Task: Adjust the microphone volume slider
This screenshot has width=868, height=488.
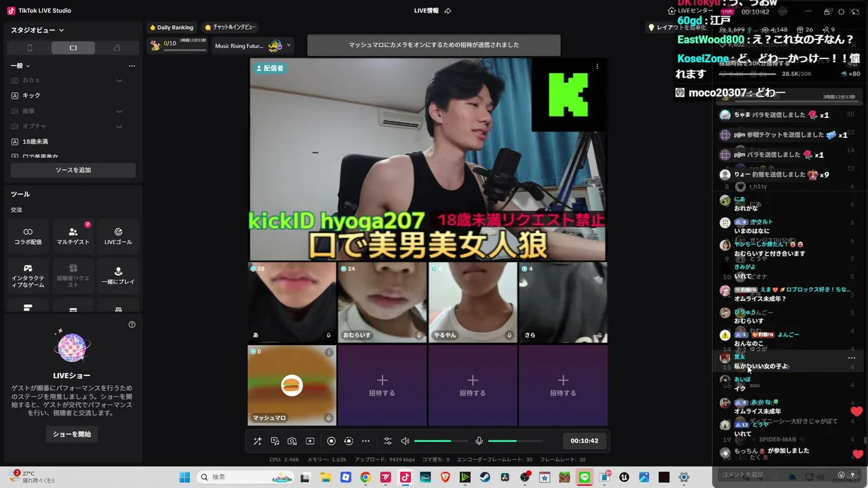Action: [515, 441]
